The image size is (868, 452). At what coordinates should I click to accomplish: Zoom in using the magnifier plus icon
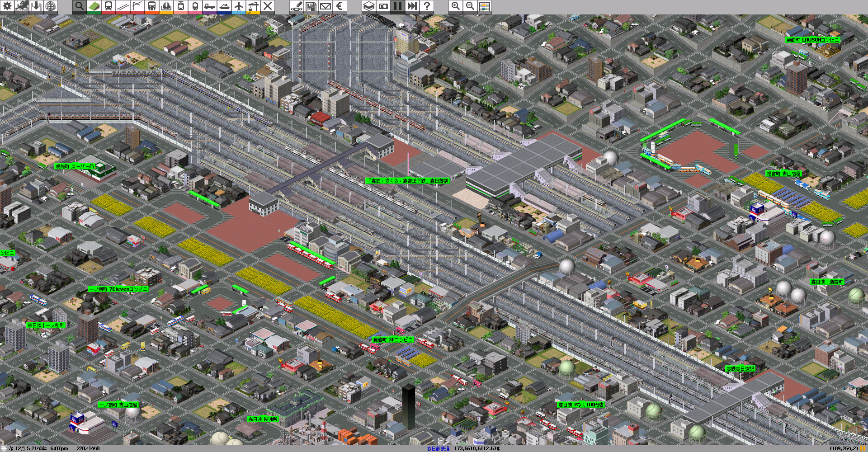[x=455, y=6]
